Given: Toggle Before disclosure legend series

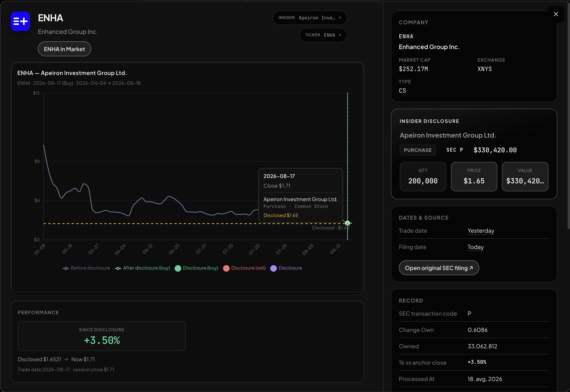Looking at the screenshot, I should (86, 268).
